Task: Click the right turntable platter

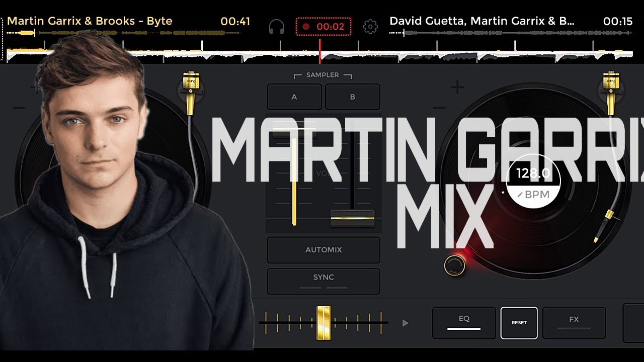Action: click(533, 181)
